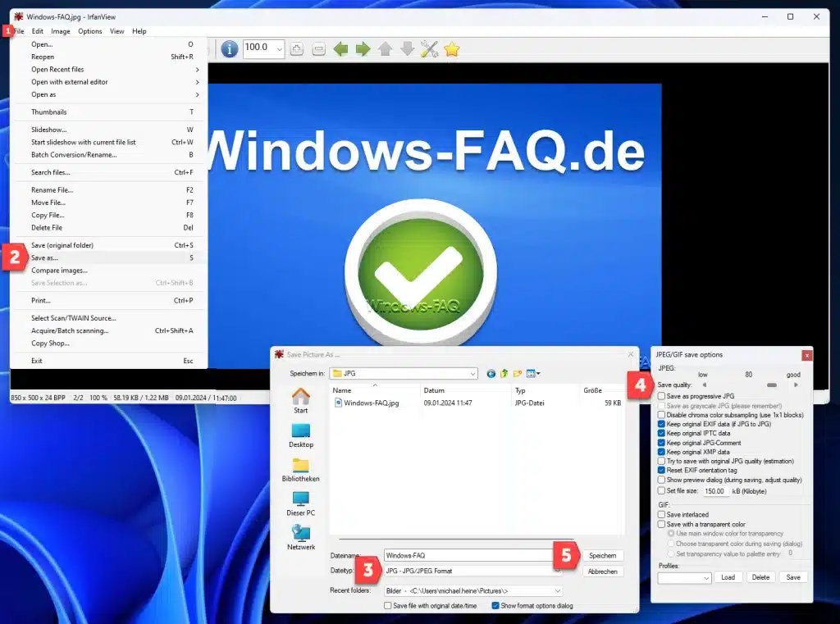Screen dimensions: 840x624
Task: Click the Save quality slider handle
Action: (x=771, y=385)
